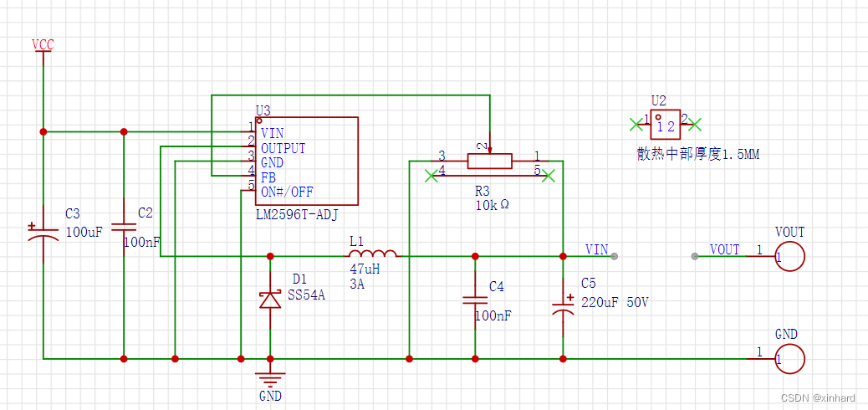Viewport: 868px width, 410px height.
Task: Click no-connect X mark at R3 pin 5
Action: pyautogui.click(x=548, y=177)
